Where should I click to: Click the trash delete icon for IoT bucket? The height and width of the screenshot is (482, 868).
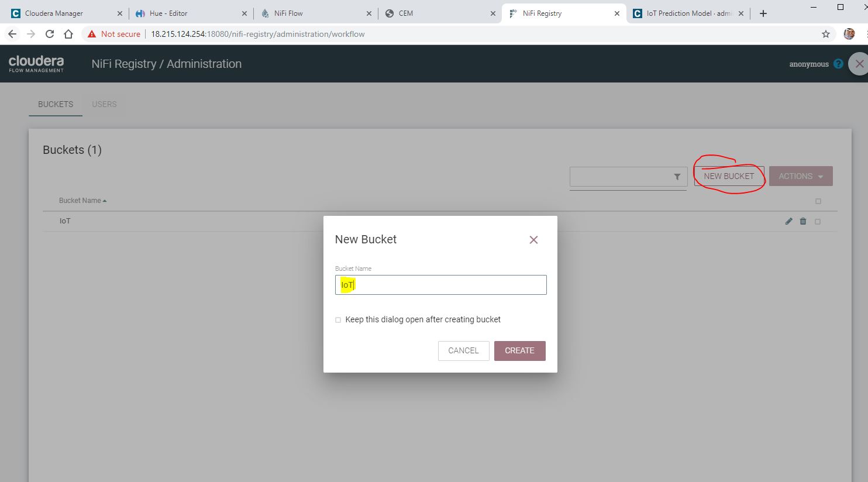[x=803, y=221]
